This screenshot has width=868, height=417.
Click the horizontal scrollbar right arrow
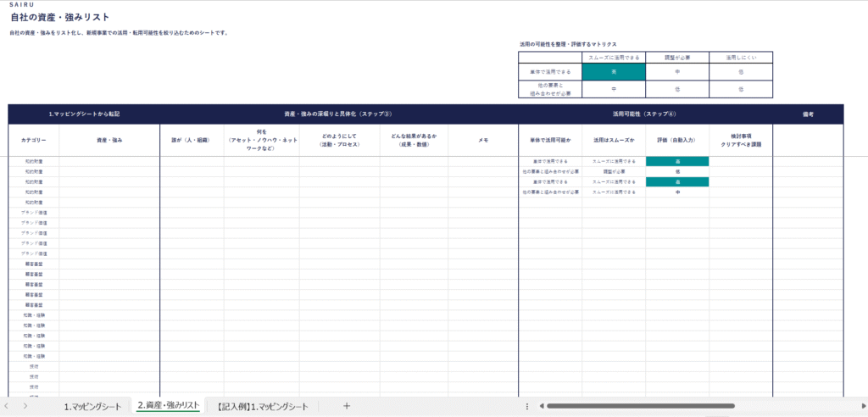tap(859, 406)
